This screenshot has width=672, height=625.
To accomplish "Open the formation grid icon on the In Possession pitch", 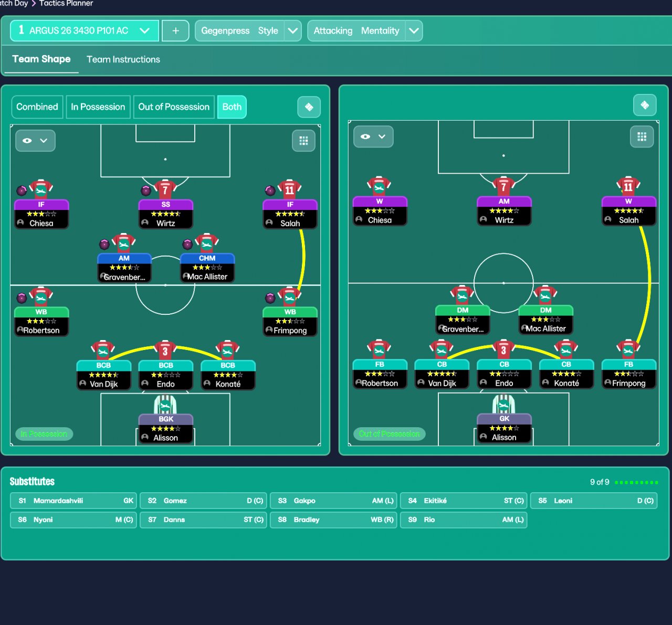I will (x=303, y=141).
